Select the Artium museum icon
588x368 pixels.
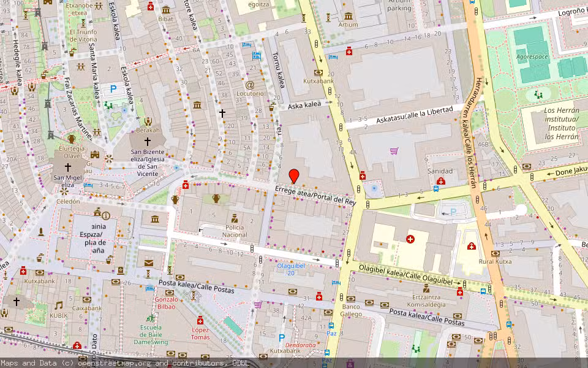349,16
